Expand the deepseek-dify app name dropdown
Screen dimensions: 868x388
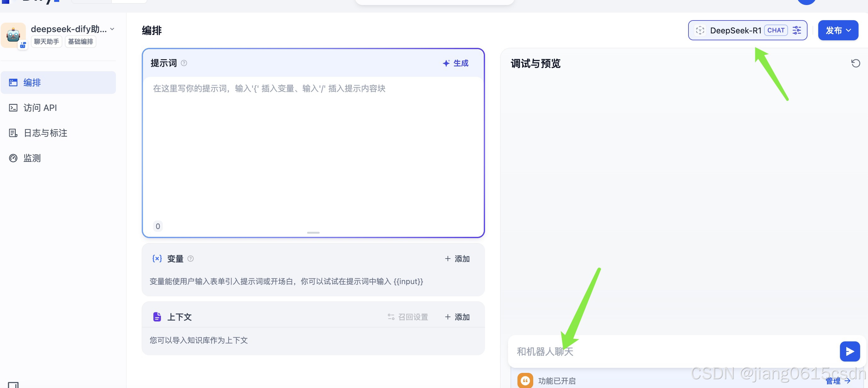click(x=112, y=29)
